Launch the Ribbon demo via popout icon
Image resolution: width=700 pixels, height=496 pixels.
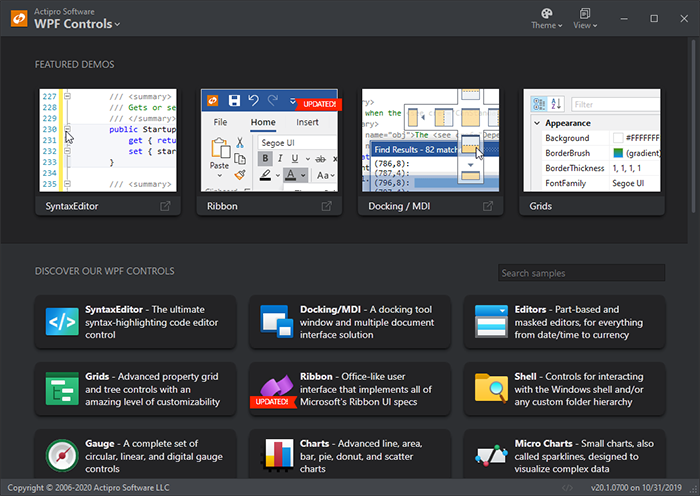(327, 206)
